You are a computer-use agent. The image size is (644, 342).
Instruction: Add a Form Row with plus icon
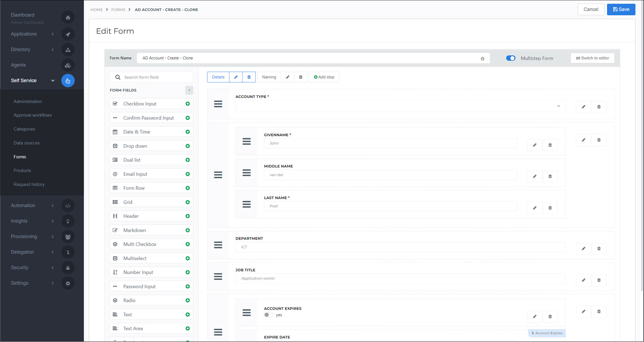coord(187,188)
